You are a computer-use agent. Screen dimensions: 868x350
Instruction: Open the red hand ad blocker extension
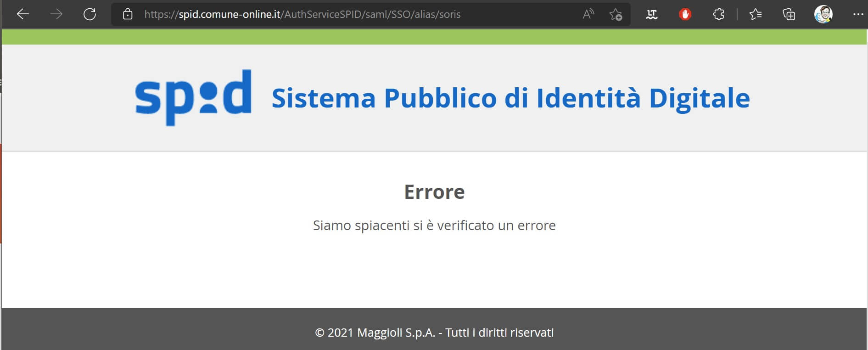[x=685, y=14]
